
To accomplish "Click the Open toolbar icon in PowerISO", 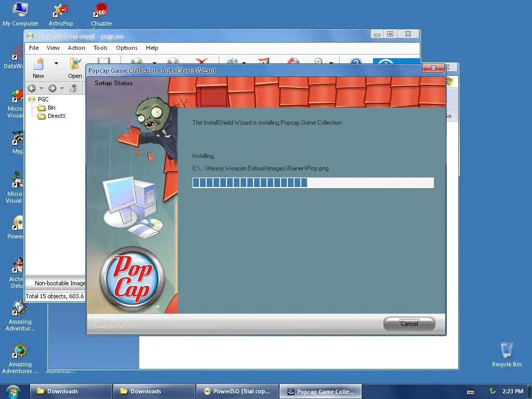I will [75, 68].
